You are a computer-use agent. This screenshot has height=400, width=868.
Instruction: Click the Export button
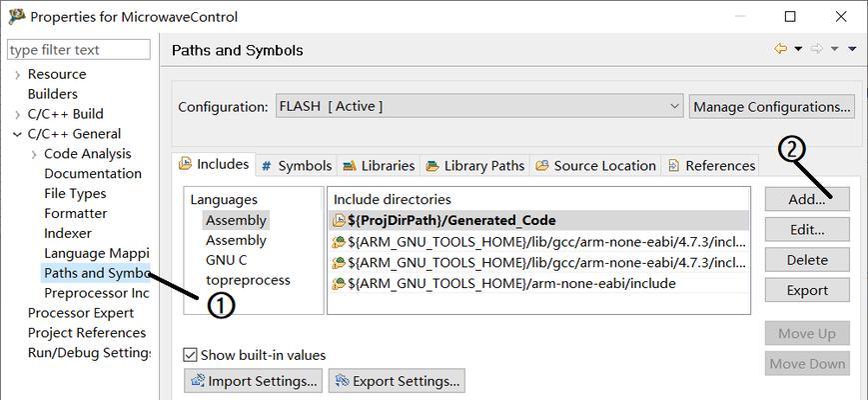807,290
